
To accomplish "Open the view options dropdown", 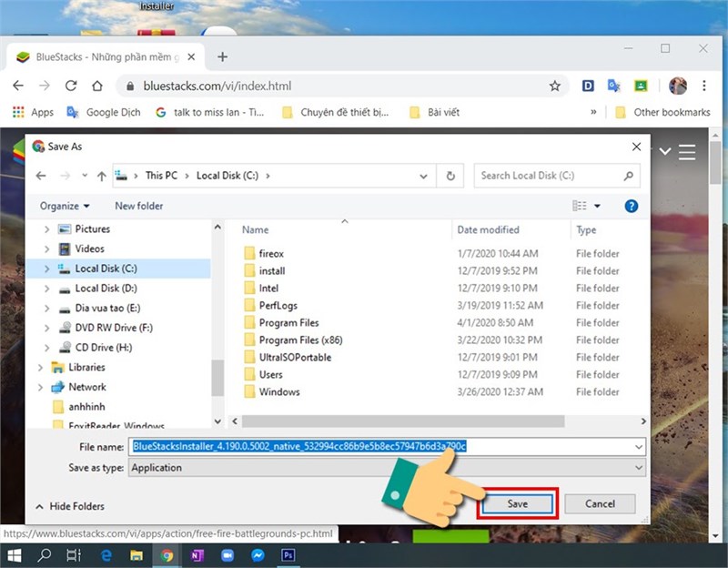I will pos(597,207).
